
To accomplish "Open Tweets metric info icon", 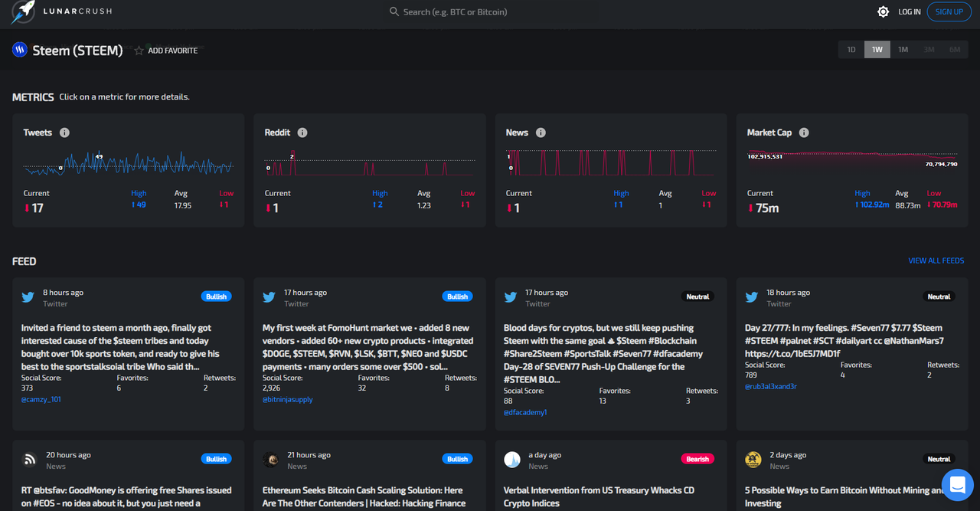I will [64, 133].
